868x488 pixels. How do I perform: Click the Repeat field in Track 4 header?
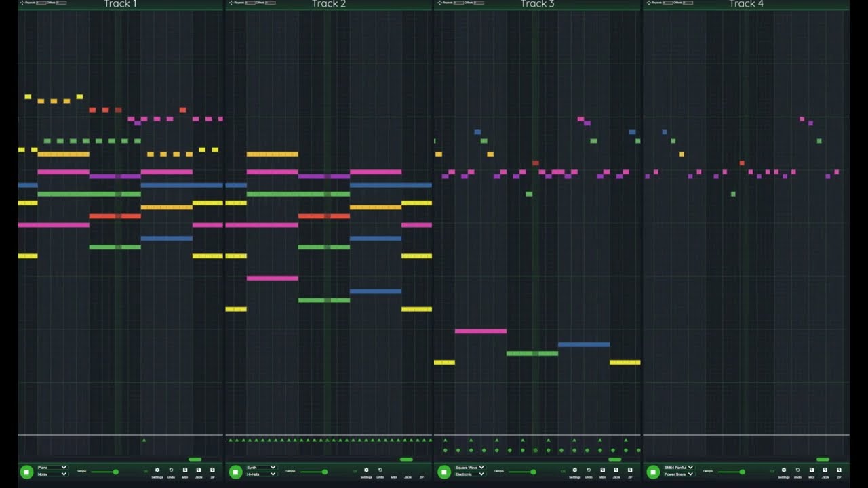click(667, 3)
